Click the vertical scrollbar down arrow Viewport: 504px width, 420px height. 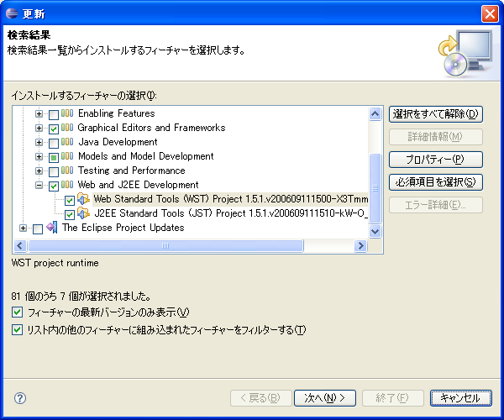pyautogui.click(x=375, y=231)
